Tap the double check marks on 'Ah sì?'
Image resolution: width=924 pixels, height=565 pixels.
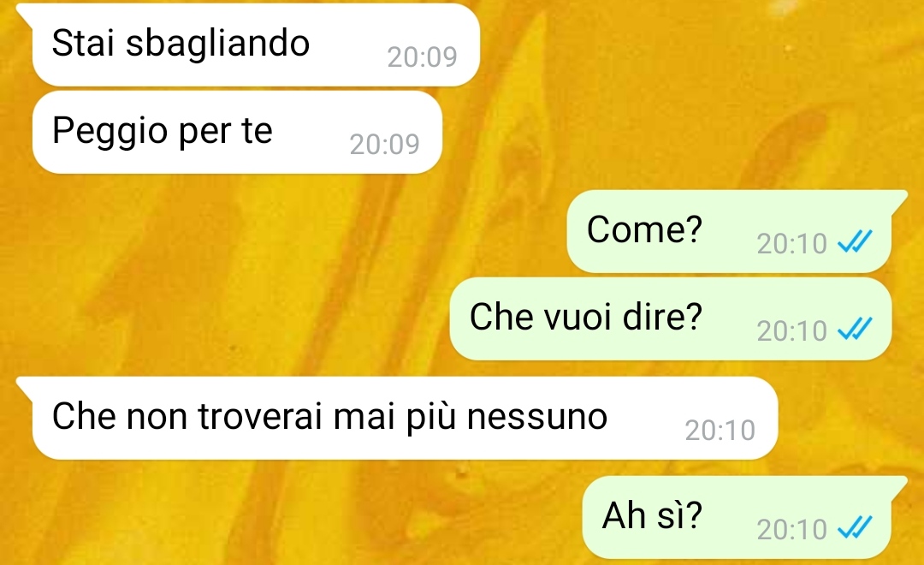pos(855,527)
